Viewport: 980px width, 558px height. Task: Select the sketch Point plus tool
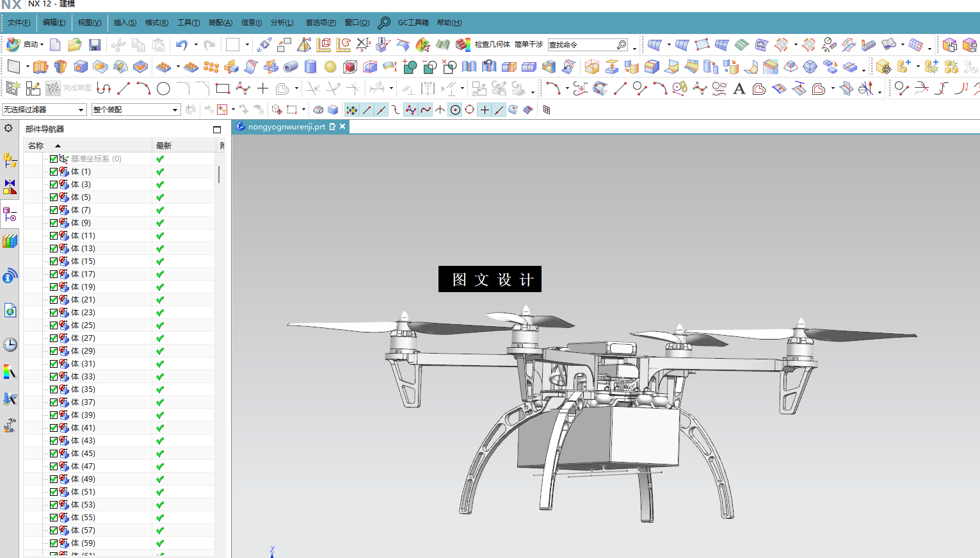coord(262,88)
